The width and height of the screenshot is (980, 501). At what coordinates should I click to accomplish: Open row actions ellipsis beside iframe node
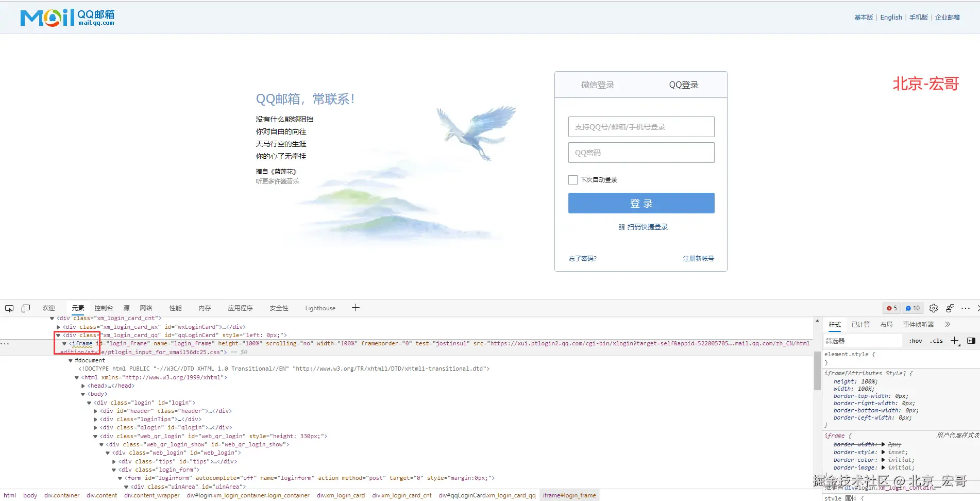point(5,343)
